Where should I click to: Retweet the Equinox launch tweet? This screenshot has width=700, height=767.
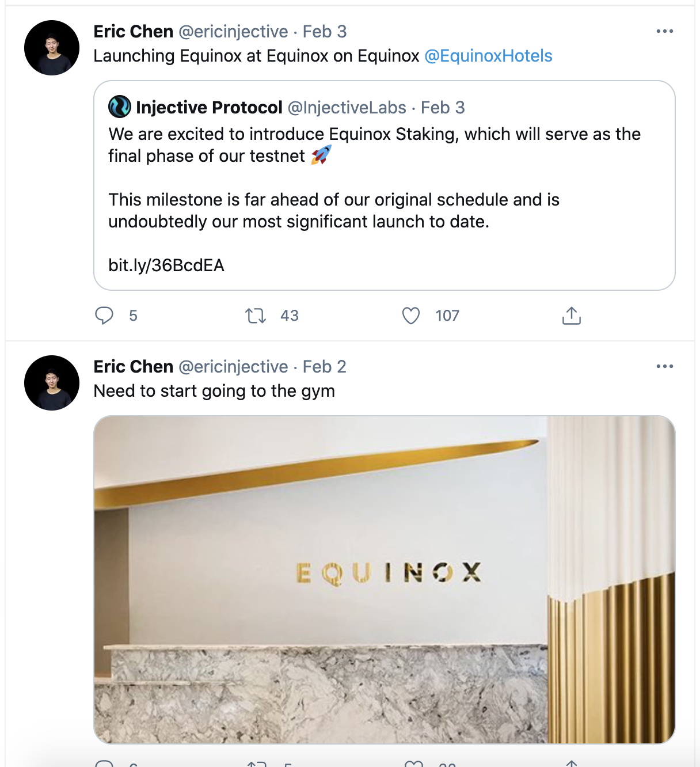pos(256,315)
